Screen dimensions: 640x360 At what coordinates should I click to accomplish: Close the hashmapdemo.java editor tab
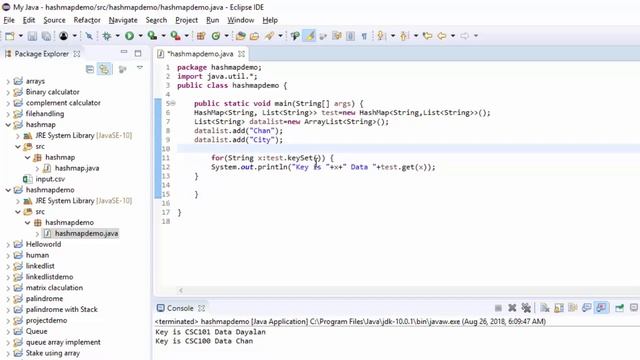coord(241,54)
